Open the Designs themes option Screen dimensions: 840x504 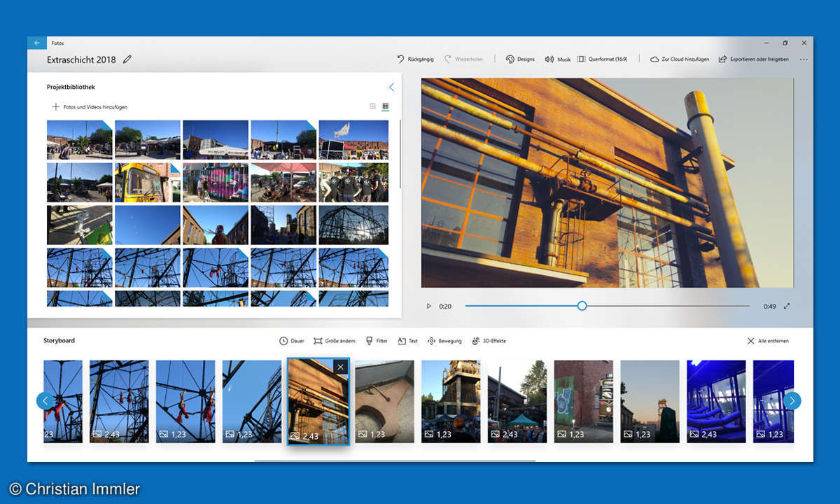click(x=520, y=59)
